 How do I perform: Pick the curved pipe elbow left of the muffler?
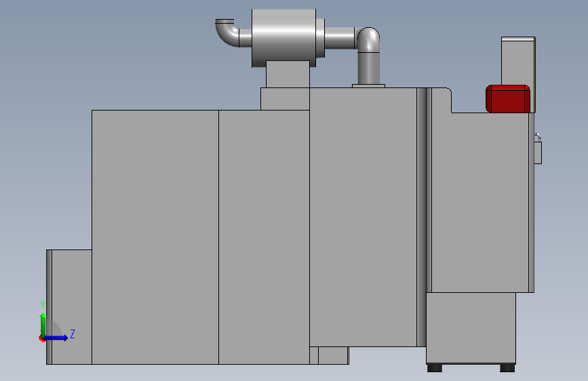click(228, 33)
